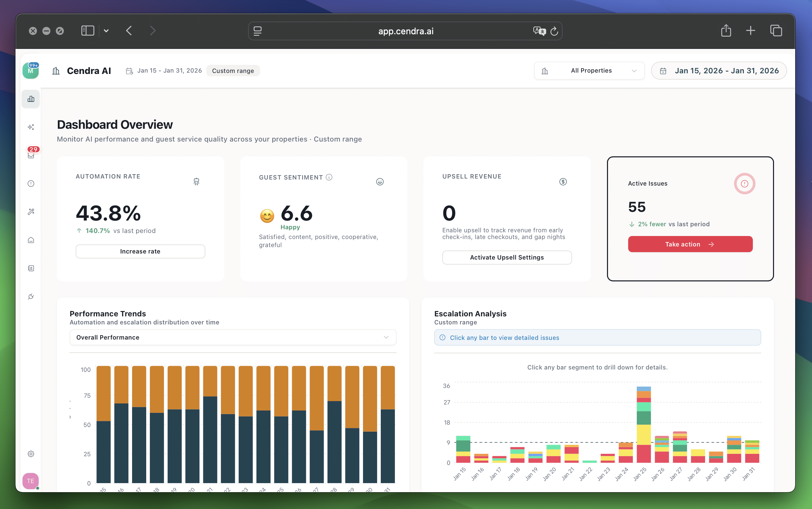Expand the browser sidebar chevron menu
Viewport: 812px width, 509px height.
click(x=106, y=31)
